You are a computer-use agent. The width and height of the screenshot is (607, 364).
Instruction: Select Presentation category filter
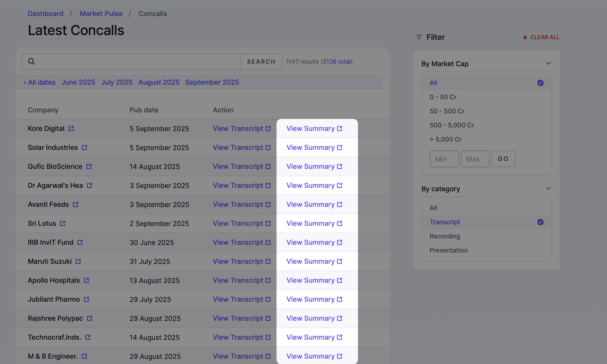click(486, 250)
